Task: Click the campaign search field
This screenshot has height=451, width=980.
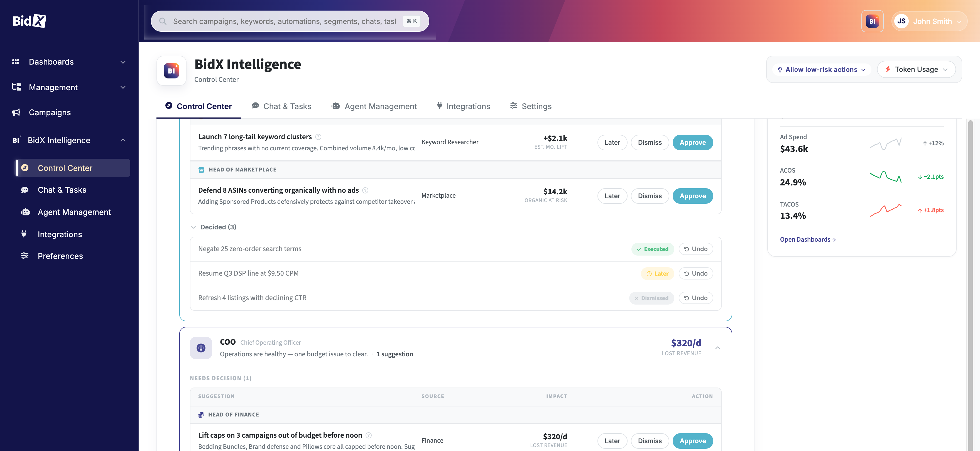Action: (x=290, y=21)
